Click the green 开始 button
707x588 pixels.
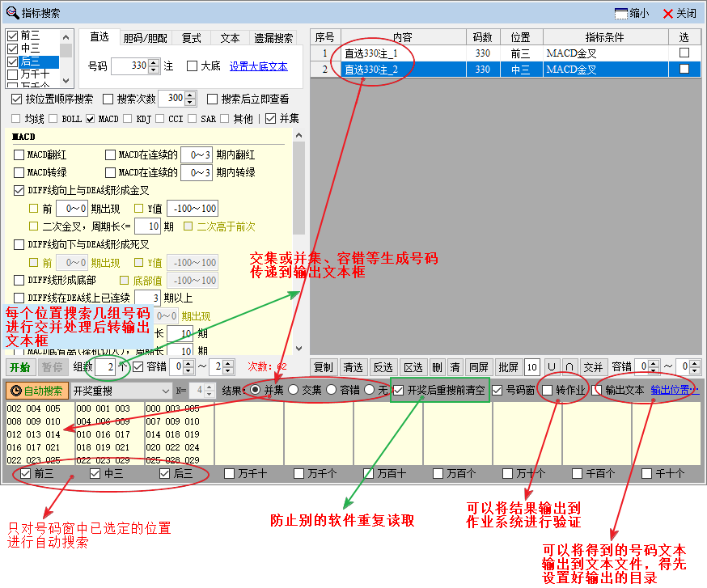pyautogui.click(x=19, y=367)
